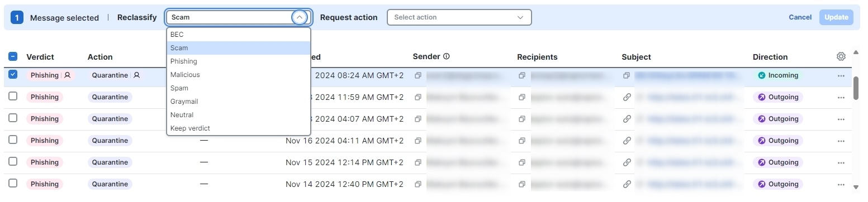The height and width of the screenshot is (202, 868).
Task: Open more options for Incoming message row
Action: point(841,76)
